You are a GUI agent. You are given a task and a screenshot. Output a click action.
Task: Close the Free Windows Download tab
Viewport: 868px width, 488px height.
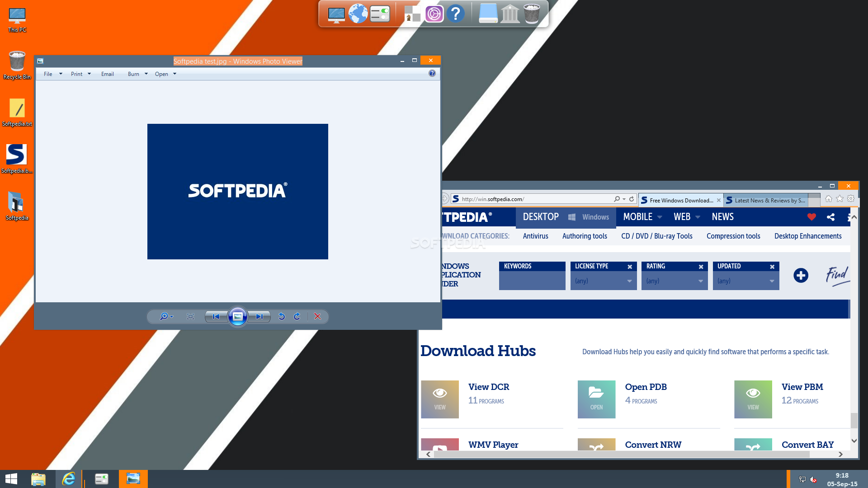coord(719,200)
